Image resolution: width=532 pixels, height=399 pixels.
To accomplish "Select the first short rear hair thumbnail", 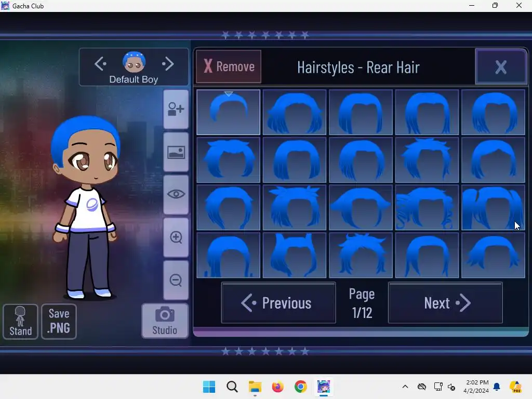I will click(229, 112).
